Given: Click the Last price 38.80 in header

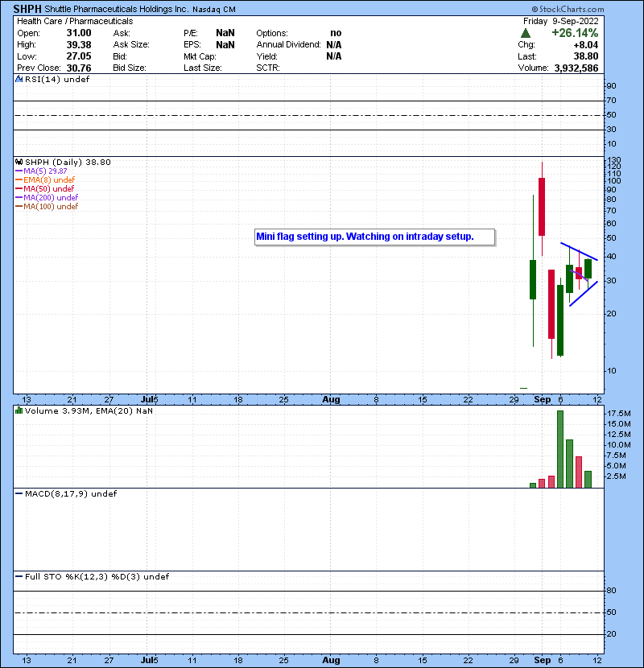Looking at the screenshot, I should pyautogui.click(x=586, y=56).
